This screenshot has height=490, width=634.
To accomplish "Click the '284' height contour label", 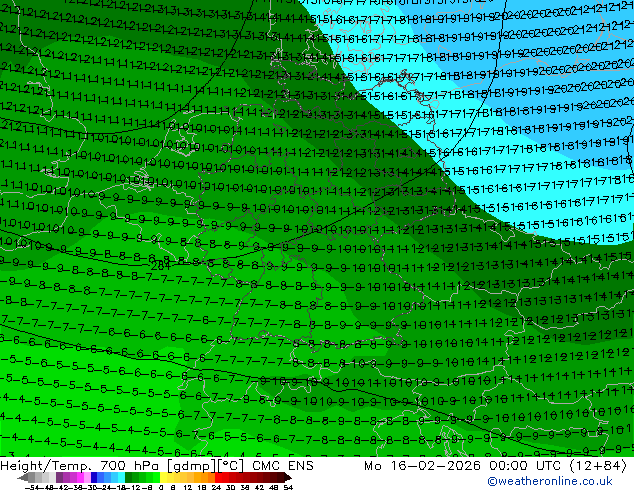I will click(161, 266).
